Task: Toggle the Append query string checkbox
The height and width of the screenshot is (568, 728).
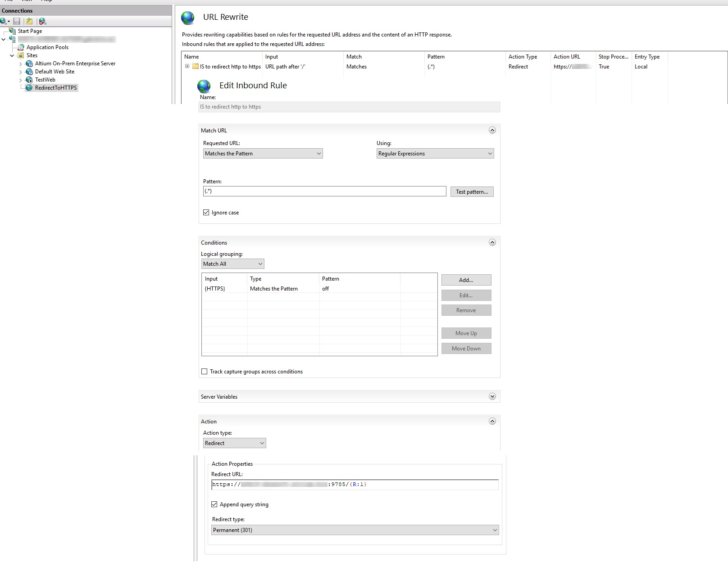Action: coord(214,504)
